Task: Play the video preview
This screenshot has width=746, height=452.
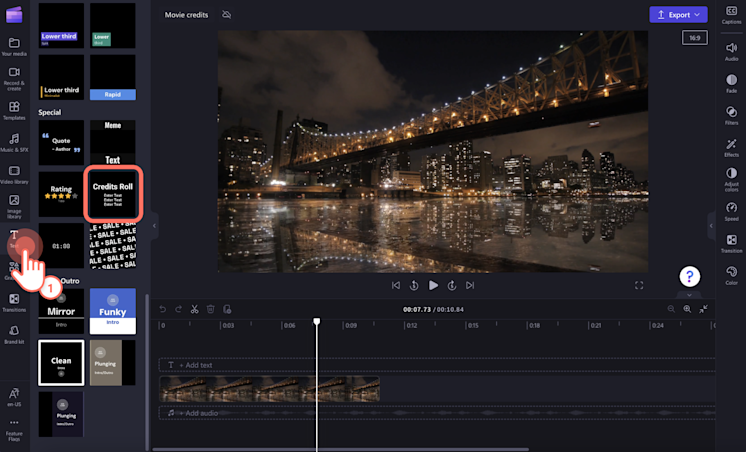Action: click(433, 285)
